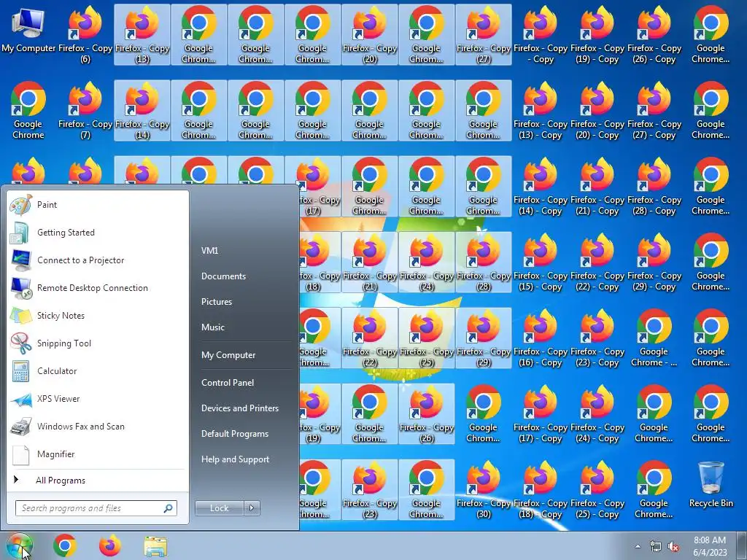The height and width of the screenshot is (560, 747).
Task: Select Firefox - Copy (21) shortcut
Action: [x=370, y=262]
